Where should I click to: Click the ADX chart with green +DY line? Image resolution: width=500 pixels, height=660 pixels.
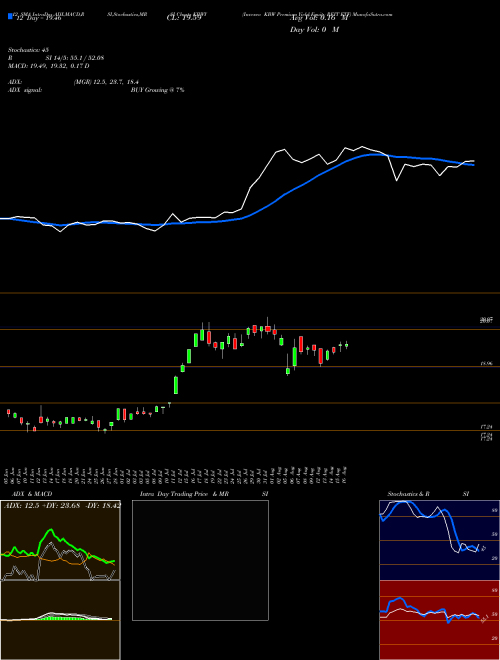60,540
